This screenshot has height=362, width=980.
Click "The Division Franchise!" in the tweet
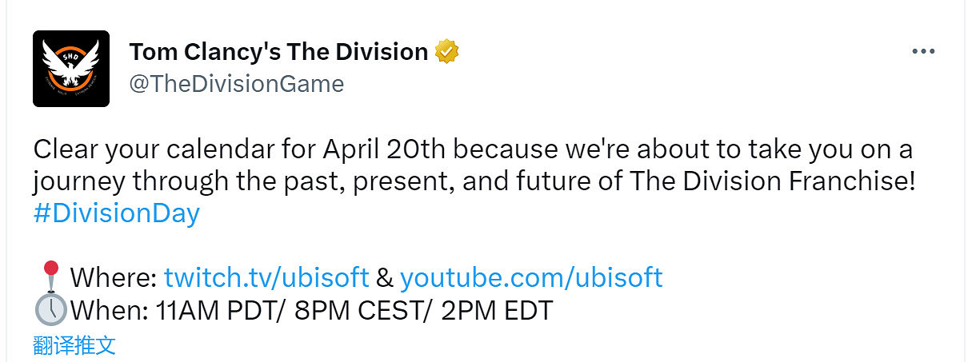(772, 181)
